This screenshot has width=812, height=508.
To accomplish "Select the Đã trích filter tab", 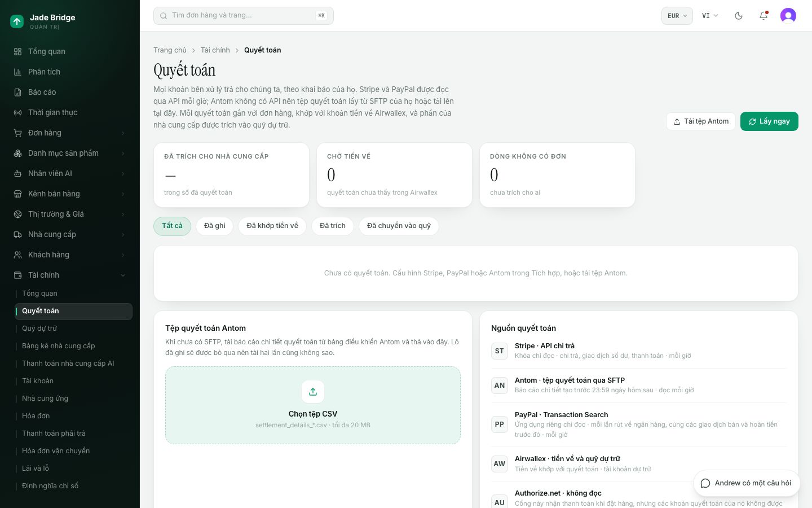I will [333, 226].
